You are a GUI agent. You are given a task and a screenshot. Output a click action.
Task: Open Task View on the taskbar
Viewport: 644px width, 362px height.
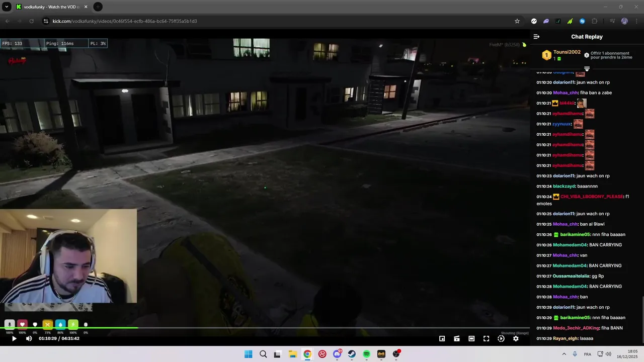[277, 354]
